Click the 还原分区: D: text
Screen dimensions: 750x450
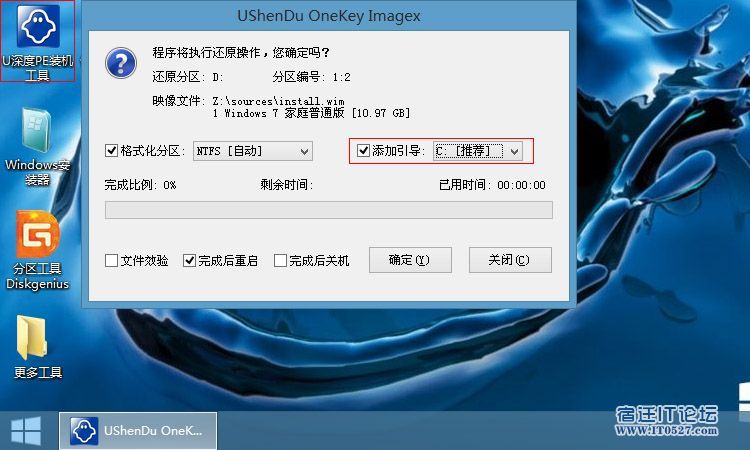(x=188, y=77)
